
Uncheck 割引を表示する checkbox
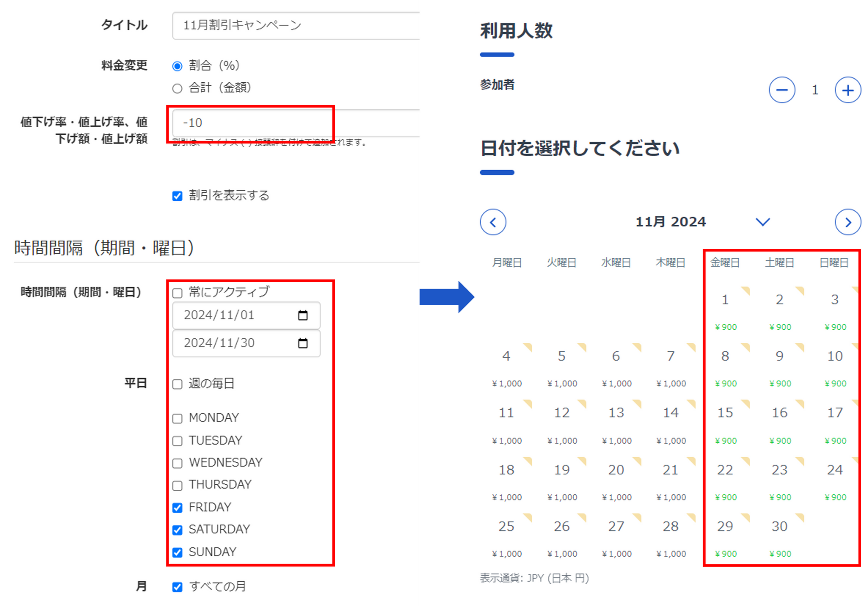pos(177,196)
